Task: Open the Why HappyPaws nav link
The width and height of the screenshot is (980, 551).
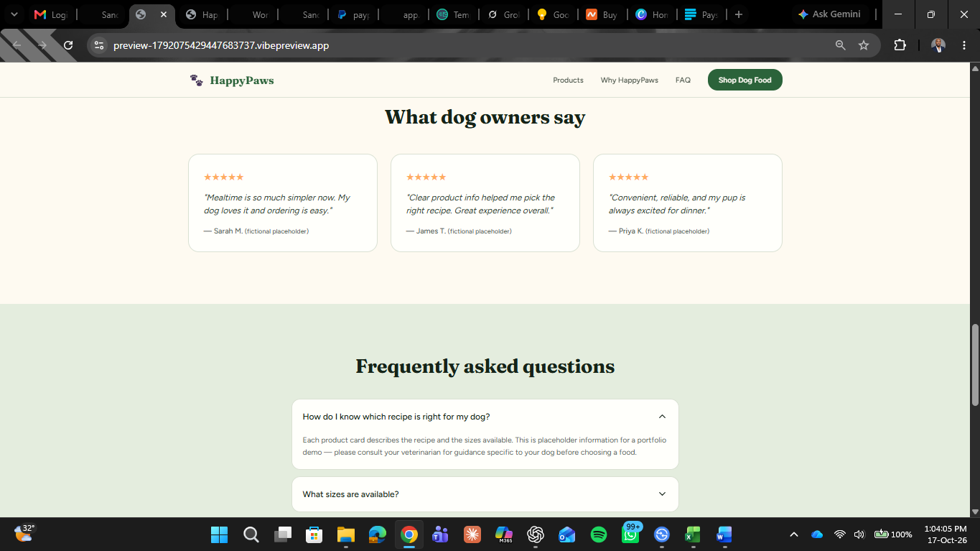Action: click(630, 80)
